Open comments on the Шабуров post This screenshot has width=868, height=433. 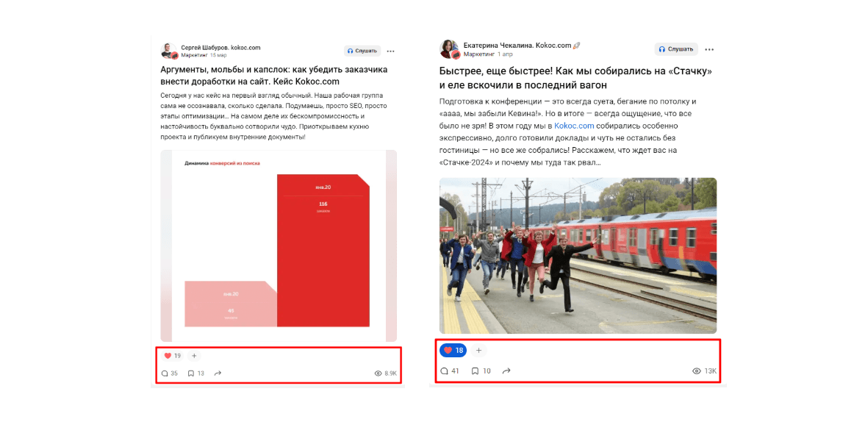click(x=169, y=373)
